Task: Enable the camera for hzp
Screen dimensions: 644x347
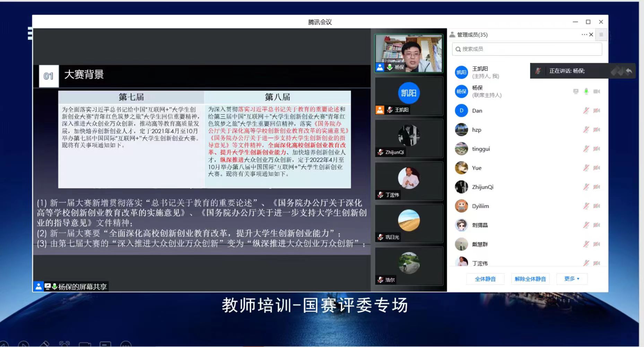Action: tap(597, 129)
